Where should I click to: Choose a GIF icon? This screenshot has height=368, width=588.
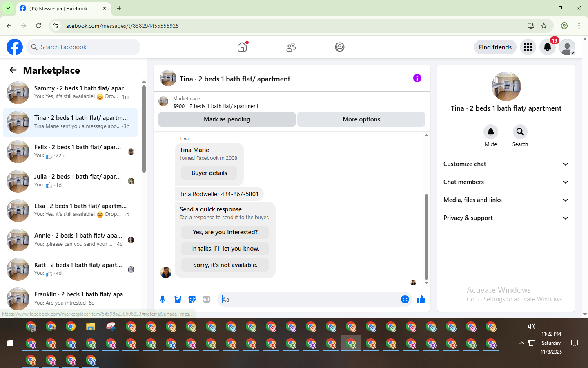pos(207,299)
